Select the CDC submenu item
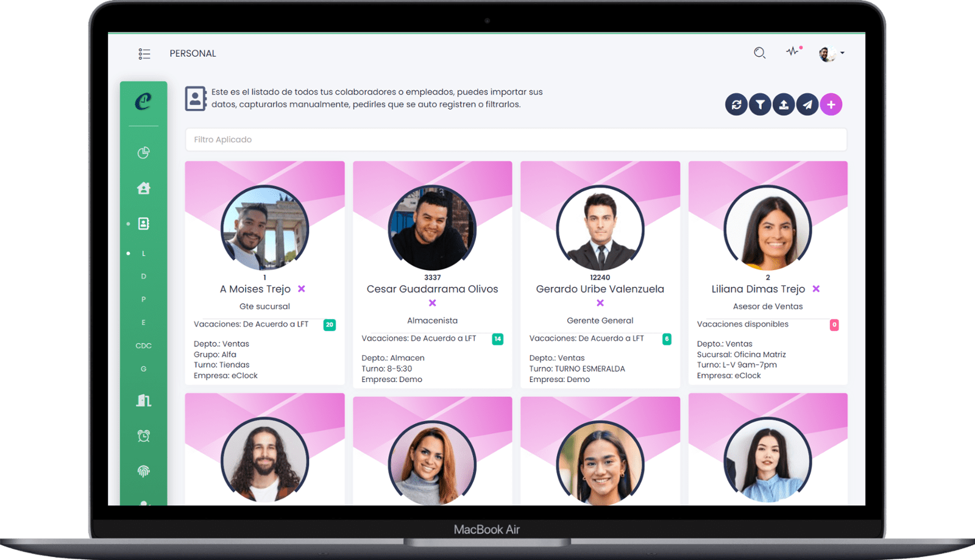The height and width of the screenshot is (560, 975). (x=144, y=346)
